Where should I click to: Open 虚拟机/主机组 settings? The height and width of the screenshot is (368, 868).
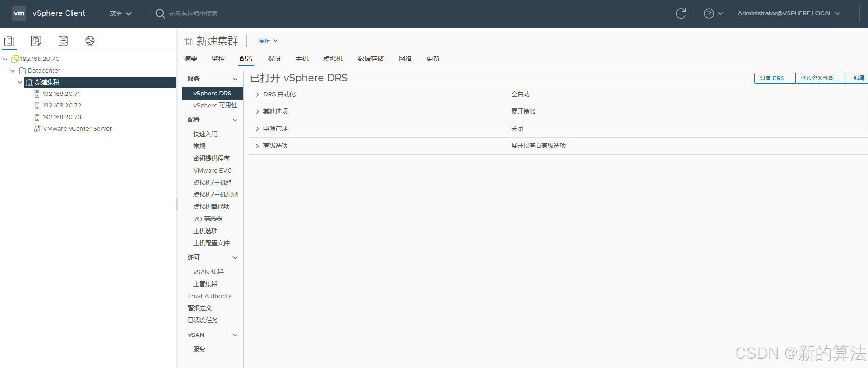click(212, 182)
